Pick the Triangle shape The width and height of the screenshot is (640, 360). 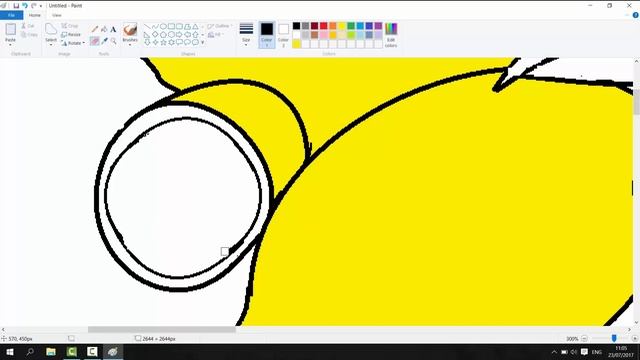(196, 27)
